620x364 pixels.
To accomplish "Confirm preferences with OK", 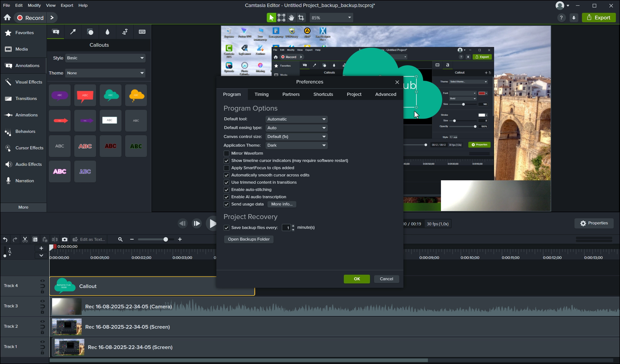I will click(x=357, y=279).
